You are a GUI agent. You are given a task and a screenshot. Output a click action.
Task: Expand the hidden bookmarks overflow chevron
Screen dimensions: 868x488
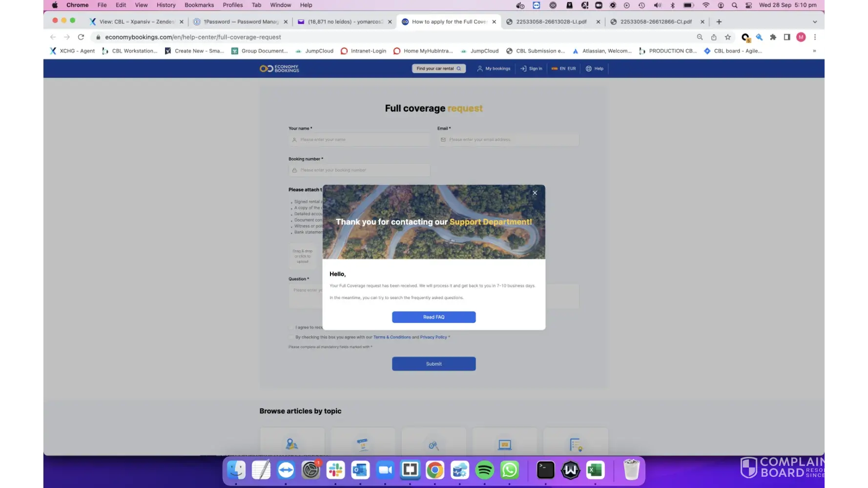[814, 51]
